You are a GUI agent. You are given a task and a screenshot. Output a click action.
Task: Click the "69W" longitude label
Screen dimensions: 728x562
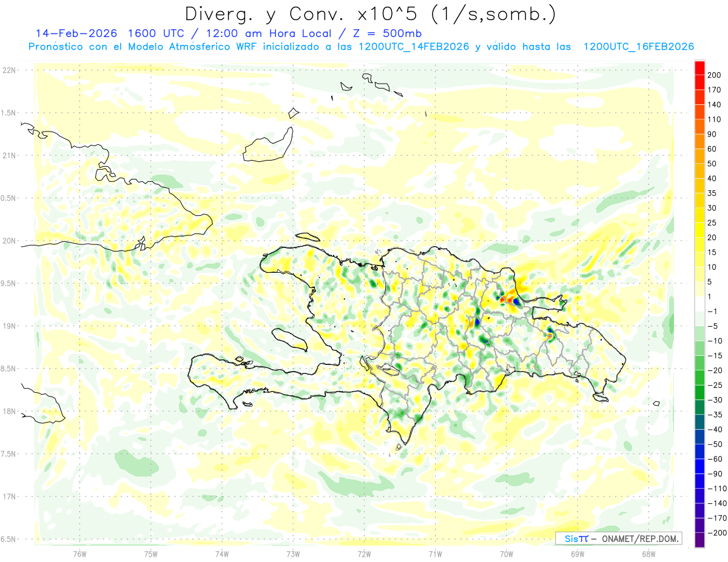[578, 554]
